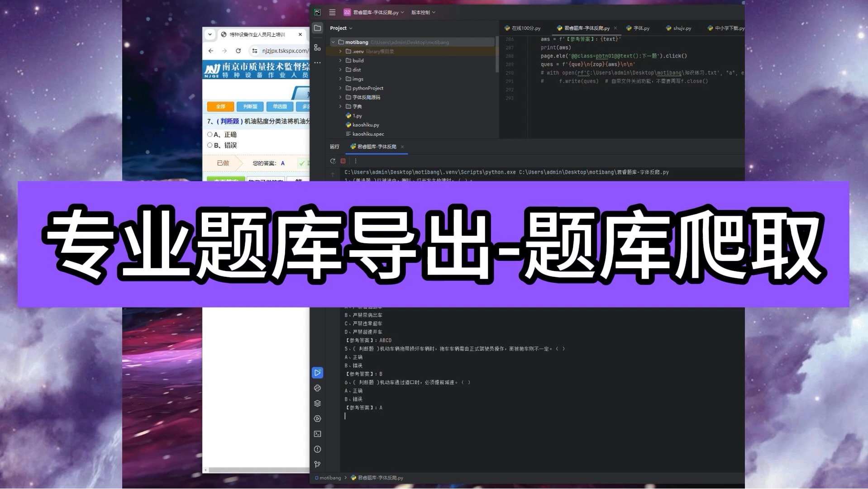This screenshot has width=868, height=489.
Task: Open the Git version control tool window icon
Action: tap(318, 465)
